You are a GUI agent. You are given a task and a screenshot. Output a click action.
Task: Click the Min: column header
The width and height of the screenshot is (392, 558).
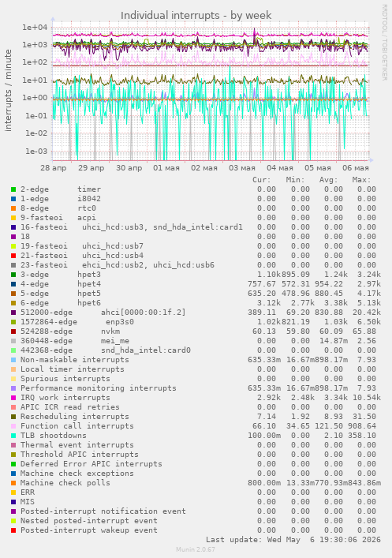pyautogui.click(x=295, y=180)
